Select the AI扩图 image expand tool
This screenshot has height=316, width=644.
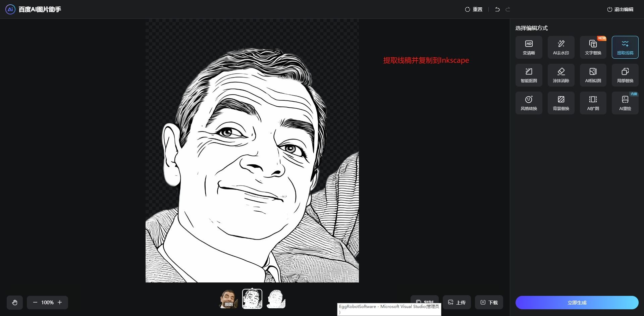(x=593, y=103)
